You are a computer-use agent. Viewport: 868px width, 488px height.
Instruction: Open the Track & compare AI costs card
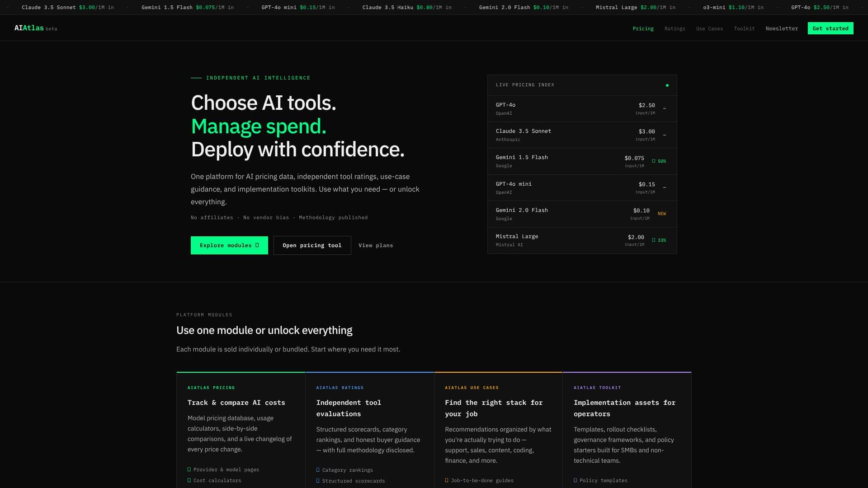tap(241, 430)
